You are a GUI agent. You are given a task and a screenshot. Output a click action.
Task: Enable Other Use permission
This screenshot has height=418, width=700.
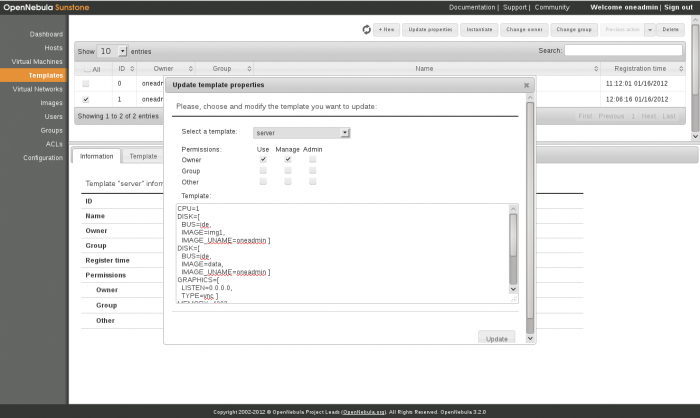[263, 181]
